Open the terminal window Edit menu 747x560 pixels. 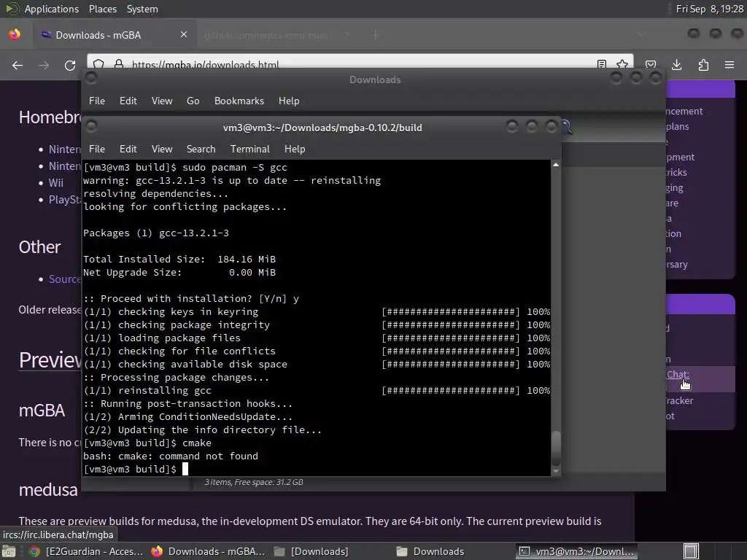pyautogui.click(x=128, y=149)
